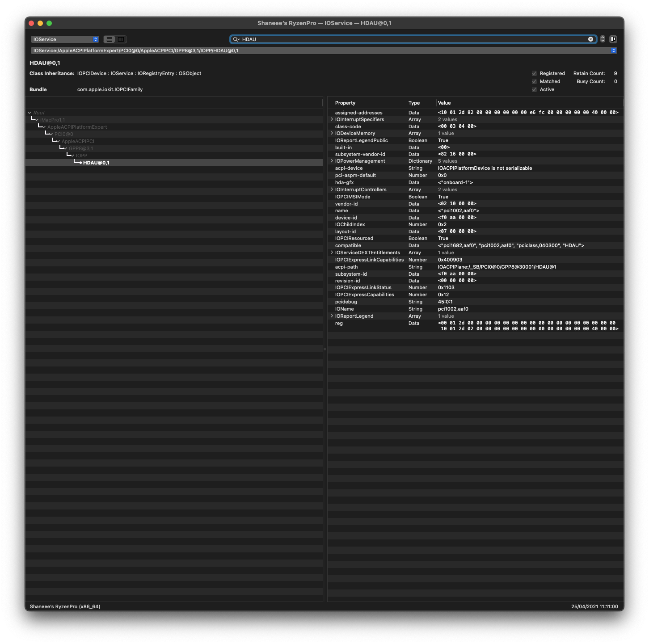Click the search magnifier options icon
The width and height of the screenshot is (649, 644).
(236, 39)
